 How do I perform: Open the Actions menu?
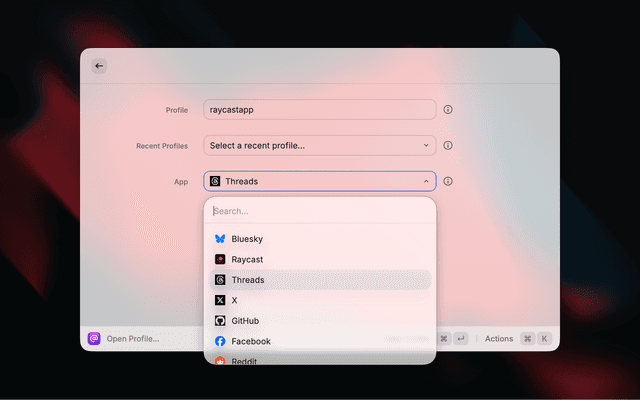point(498,339)
